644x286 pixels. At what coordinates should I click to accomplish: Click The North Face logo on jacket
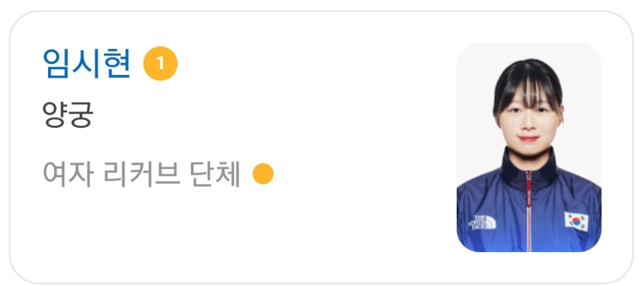coord(483,222)
